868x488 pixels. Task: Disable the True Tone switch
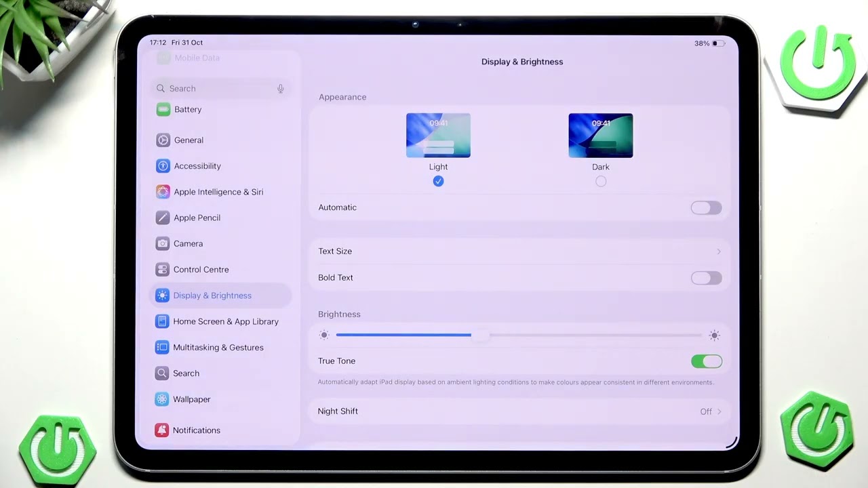click(707, 361)
